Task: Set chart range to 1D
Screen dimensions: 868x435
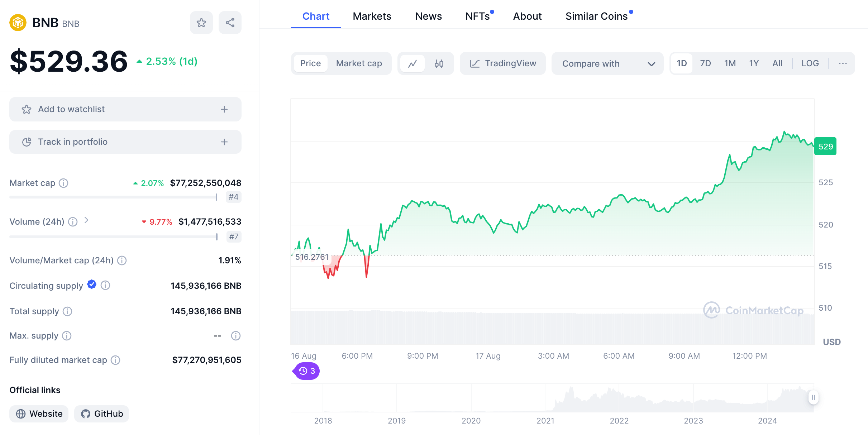Action: 682,63
